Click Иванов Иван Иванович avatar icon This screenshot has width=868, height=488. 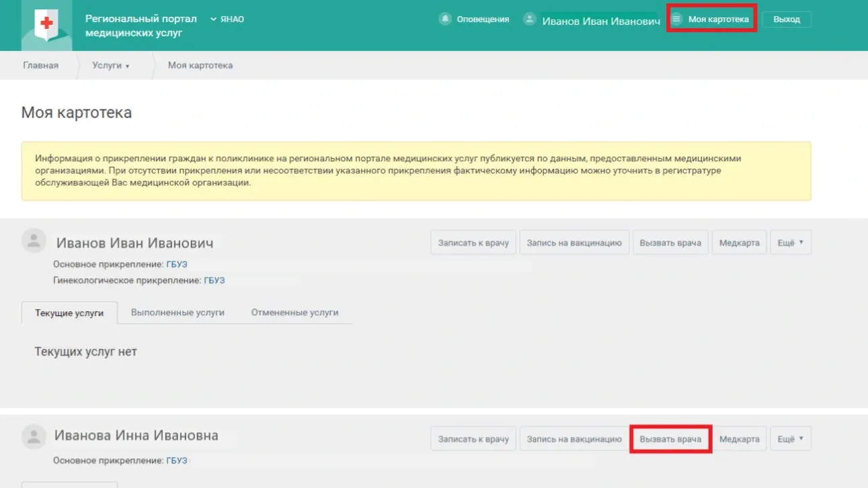[34, 241]
